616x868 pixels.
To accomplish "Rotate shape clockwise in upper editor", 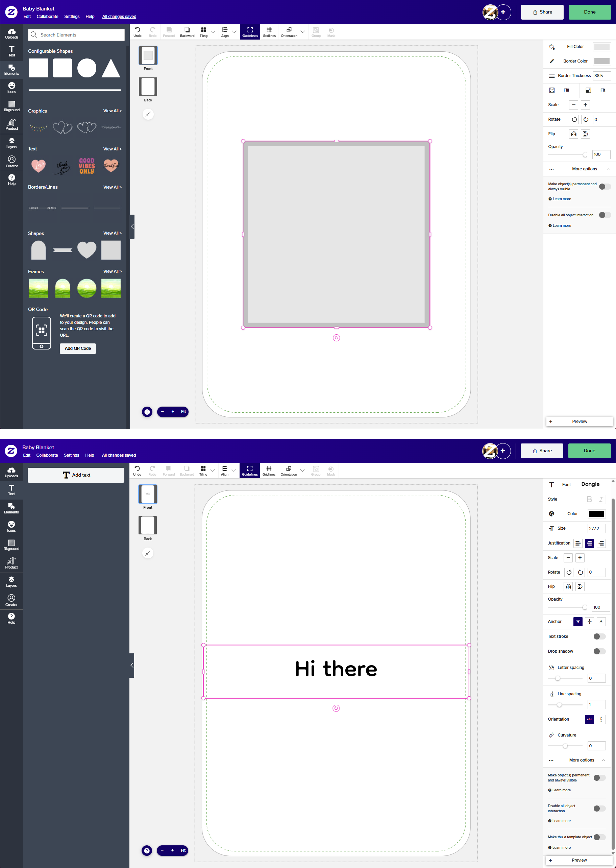I will (x=586, y=120).
